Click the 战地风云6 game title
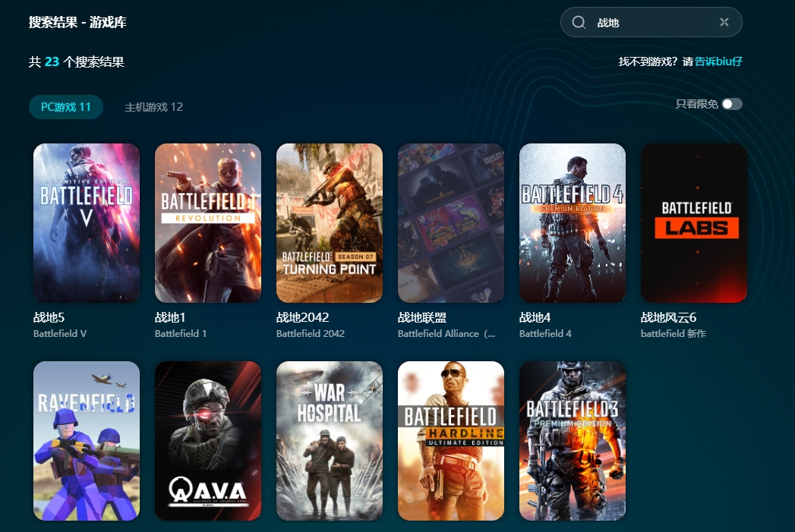The width and height of the screenshot is (795, 532). [x=668, y=318]
